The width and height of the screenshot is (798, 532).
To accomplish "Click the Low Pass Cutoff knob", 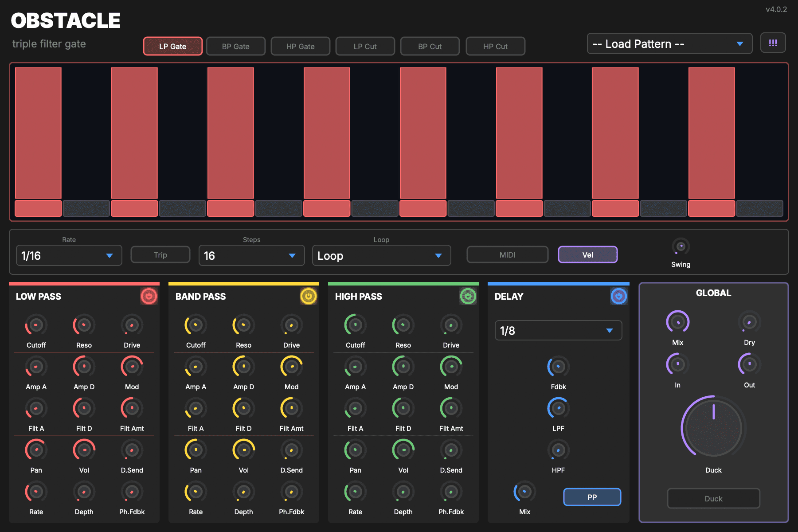I will [x=36, y=325].
